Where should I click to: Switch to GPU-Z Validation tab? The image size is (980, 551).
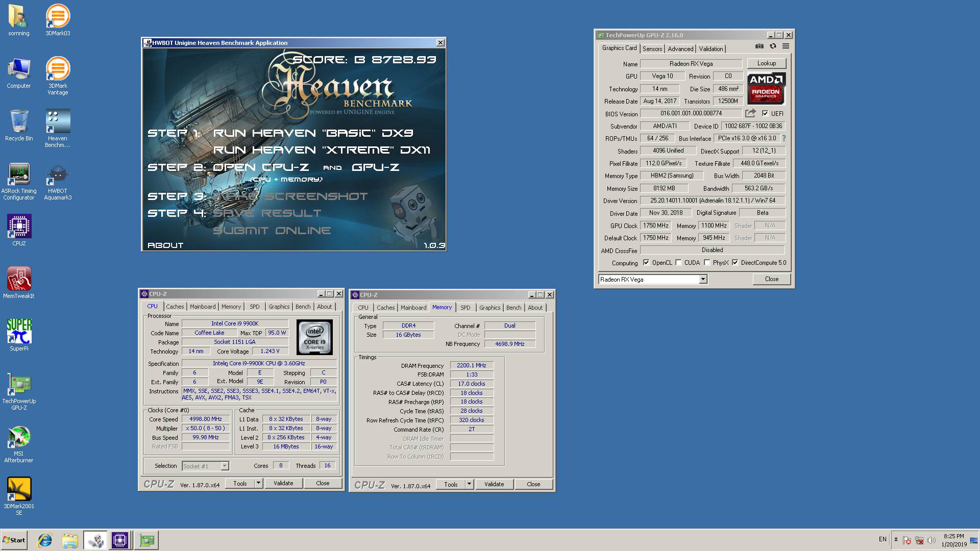[x=710, y=49]
